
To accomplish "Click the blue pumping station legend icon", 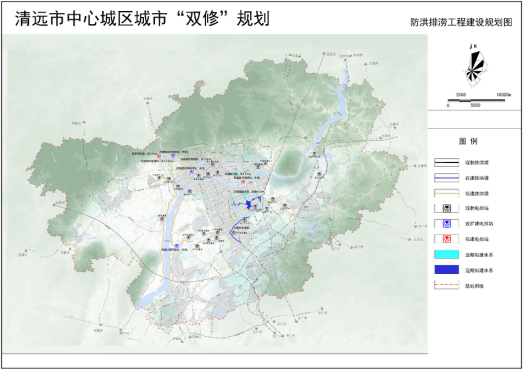I will click(447, 224).
